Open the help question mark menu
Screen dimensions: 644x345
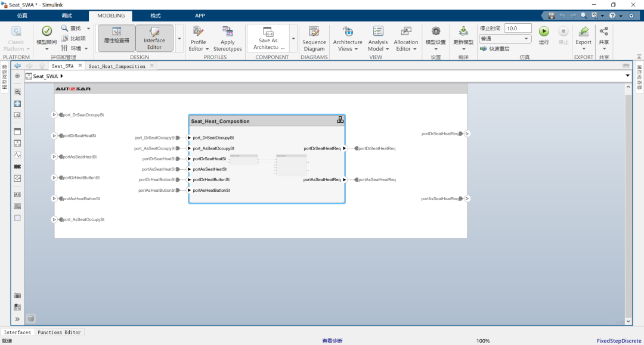tap(612, 15)
